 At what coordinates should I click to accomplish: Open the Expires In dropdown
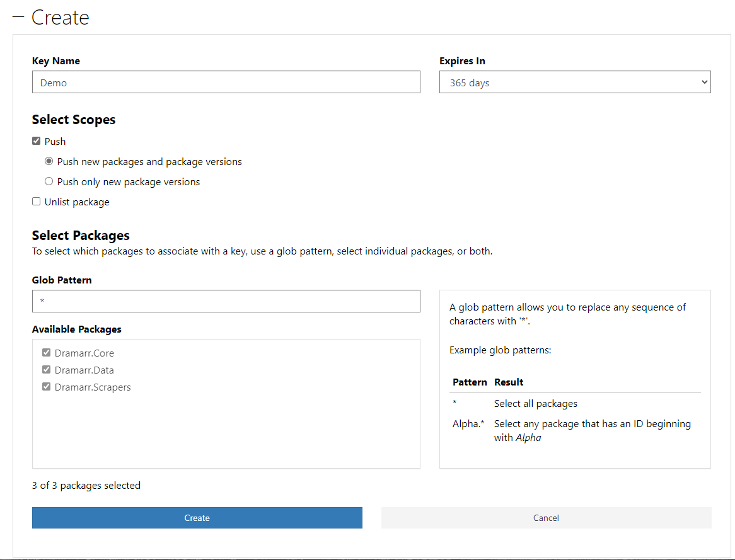574,82
